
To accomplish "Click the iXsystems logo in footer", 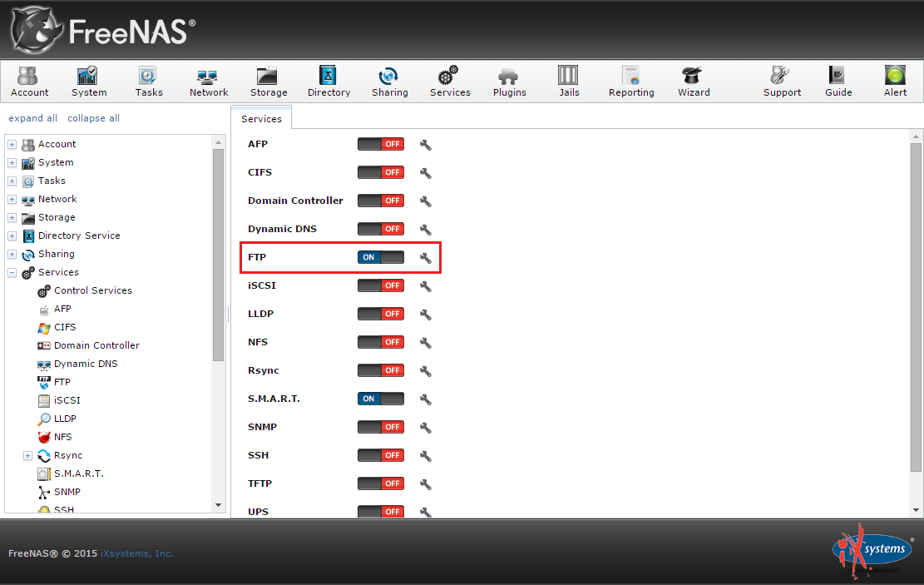I will (872, 550).
